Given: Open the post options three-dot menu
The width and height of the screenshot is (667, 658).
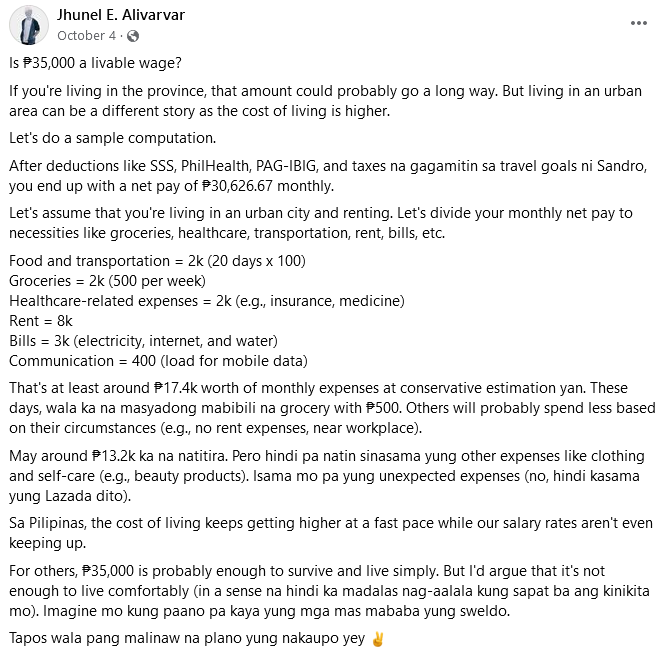Looking at the screenshot, I should coord(638,23).
